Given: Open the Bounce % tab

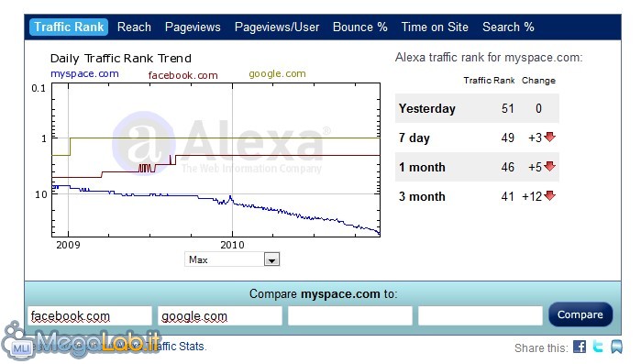Looking at the screenshot, I should pyautogui.click(x=360, y=27).
